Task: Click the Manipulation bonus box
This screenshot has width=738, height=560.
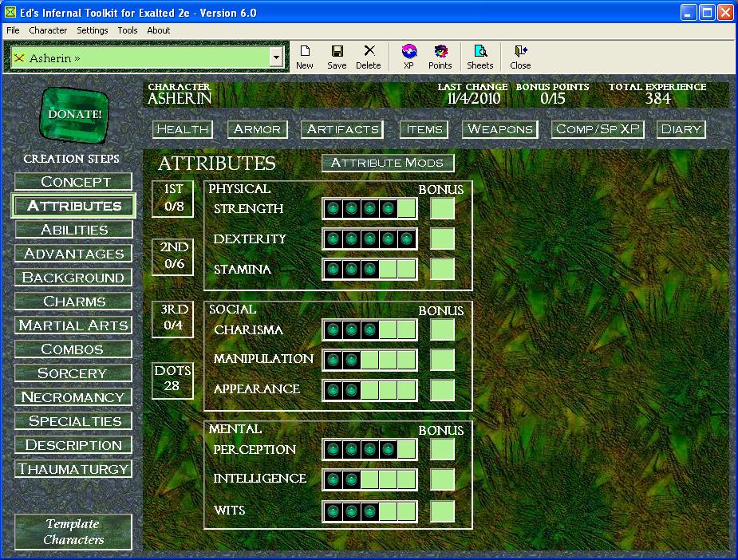Action: [x=443, y=361]
